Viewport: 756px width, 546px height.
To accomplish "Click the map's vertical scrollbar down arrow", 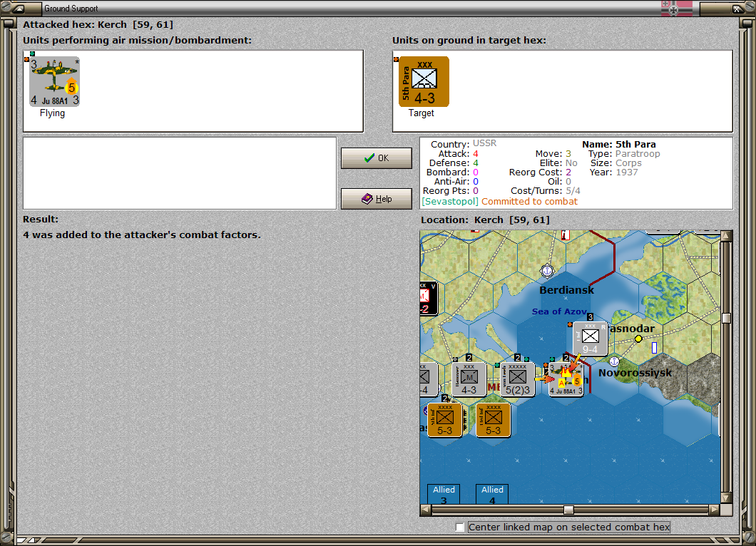I will point(726,498).
